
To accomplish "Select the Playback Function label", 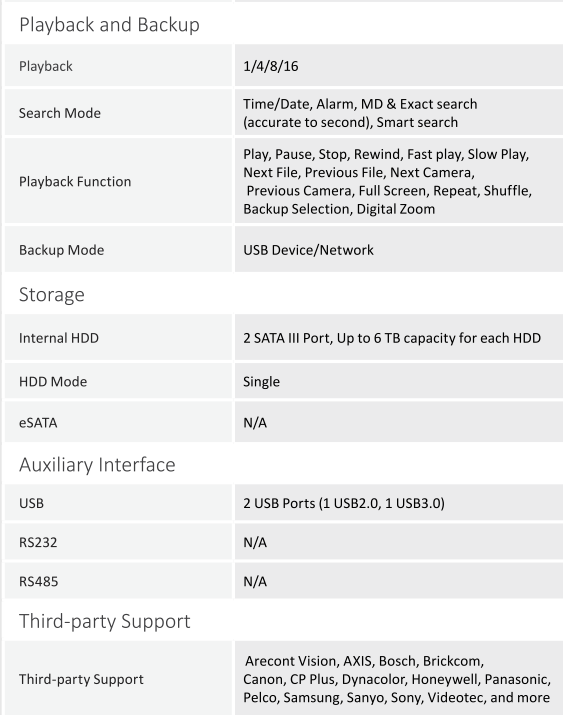I will (75, 181).
